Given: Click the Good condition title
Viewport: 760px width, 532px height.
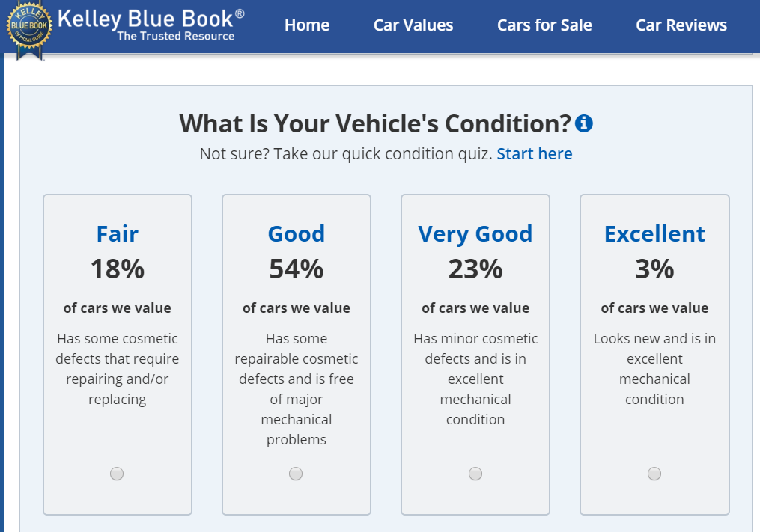Looking at the screenshot, I should click(x=297, y=234).
